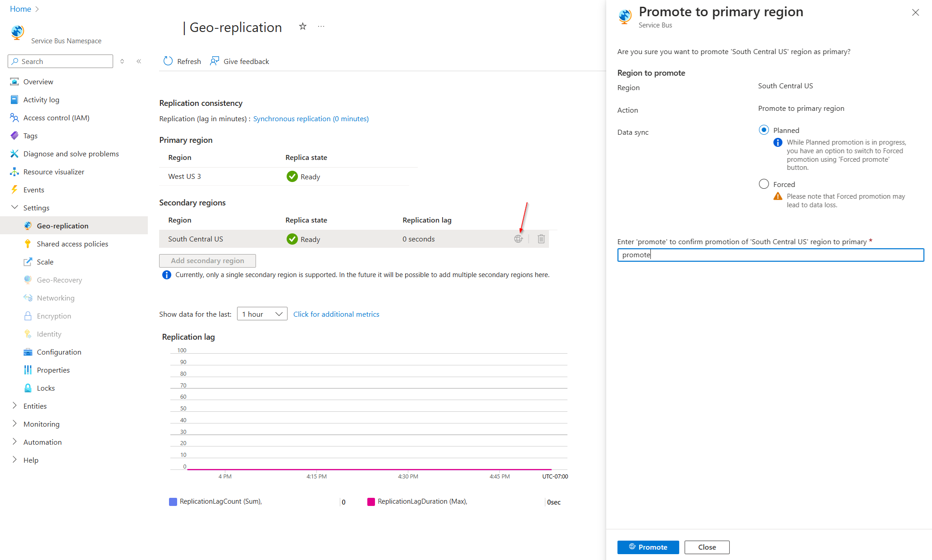Click the Give feedback icon
This screenshot has width=932, height=560.
tap(215, 61)
